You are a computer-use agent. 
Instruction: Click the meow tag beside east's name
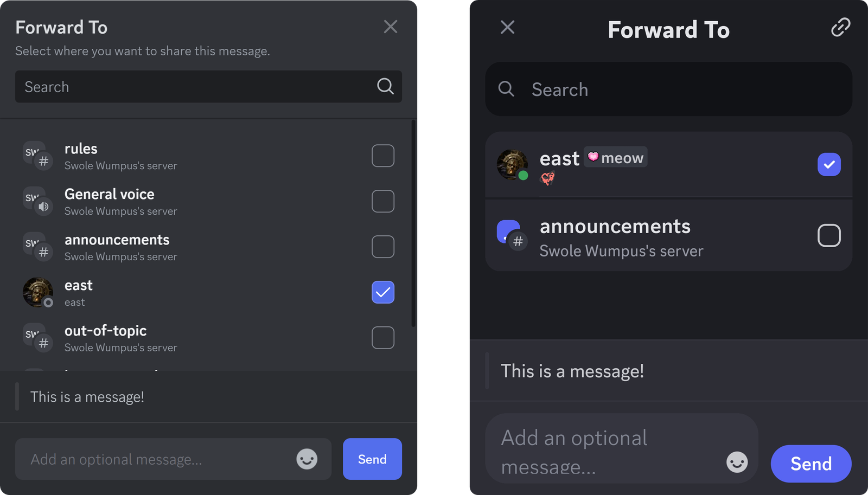[x=615, y=157]
